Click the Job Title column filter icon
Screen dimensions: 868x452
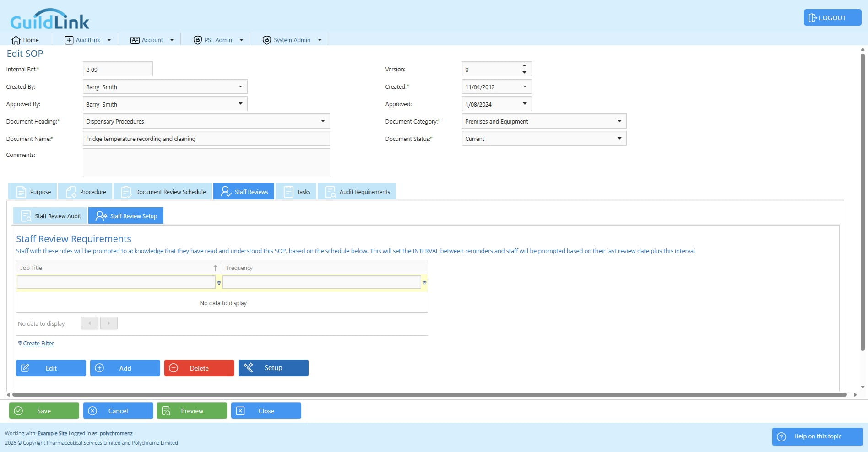pos(219,283)
